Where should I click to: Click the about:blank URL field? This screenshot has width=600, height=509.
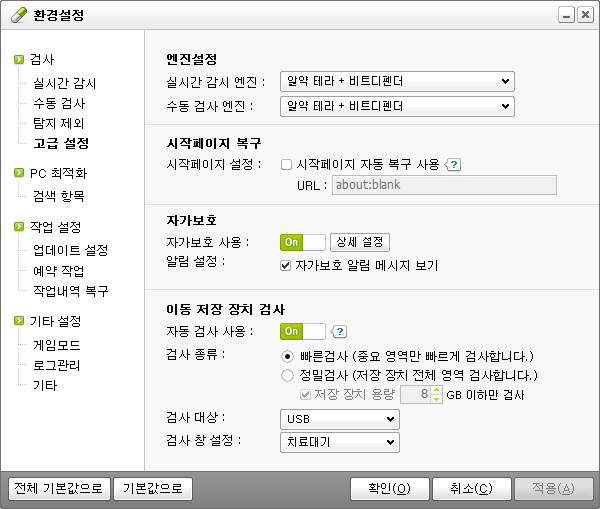(x=443, y=185)
